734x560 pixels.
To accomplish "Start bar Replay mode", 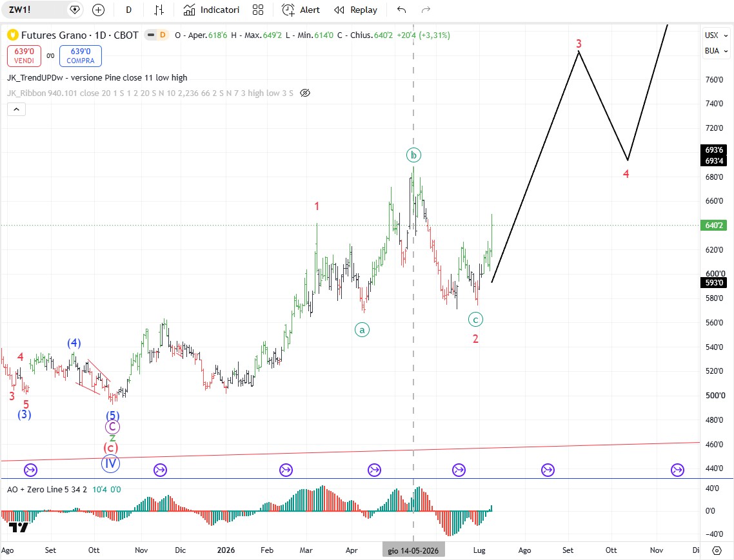I will tap(356, 10).
